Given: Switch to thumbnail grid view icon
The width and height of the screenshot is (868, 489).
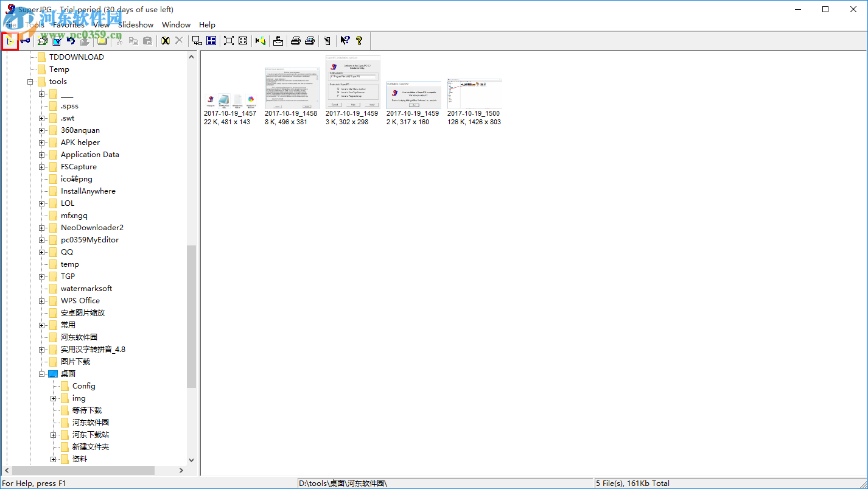Looking at the screenshot, I should (x=211, y=41).
